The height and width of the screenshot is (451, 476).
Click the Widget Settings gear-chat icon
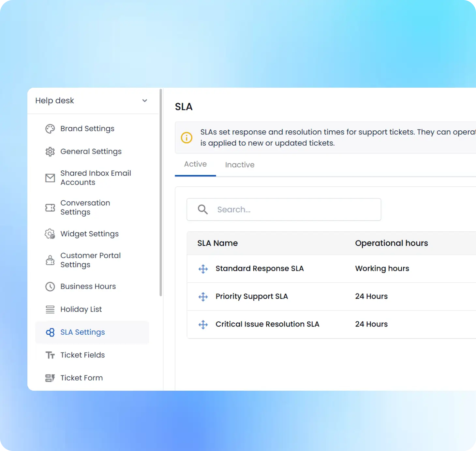pos(50,234)
